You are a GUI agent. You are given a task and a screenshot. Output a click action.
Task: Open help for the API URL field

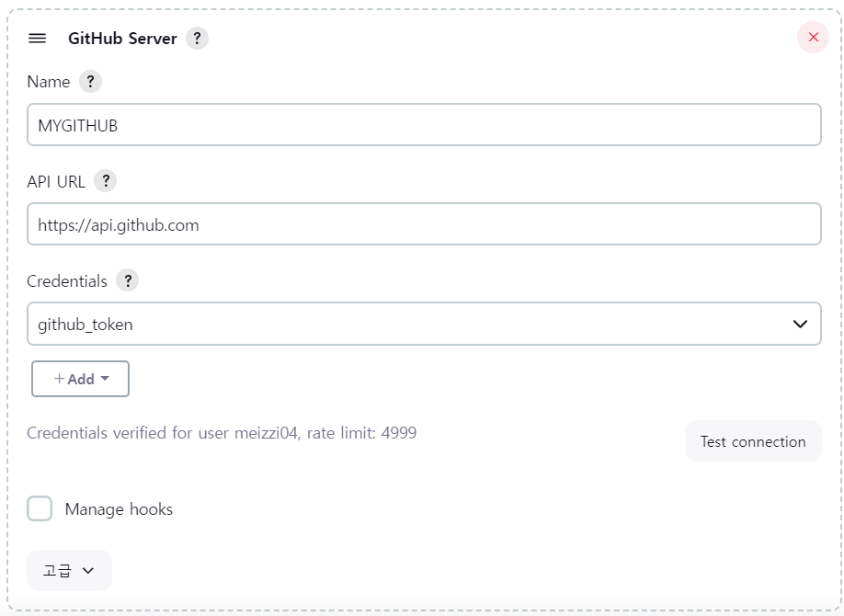pyautogui.click(x=106, y=181)
